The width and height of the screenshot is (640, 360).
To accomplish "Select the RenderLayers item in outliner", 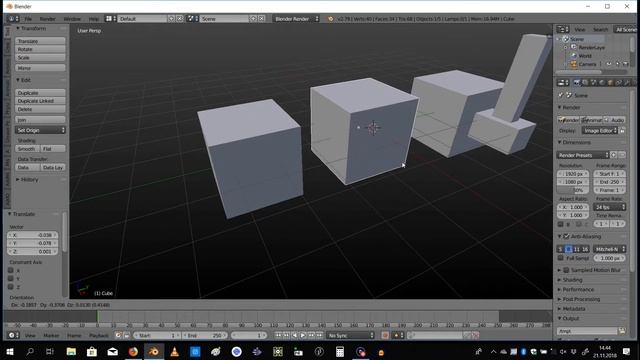I will [x=591, y=47].
